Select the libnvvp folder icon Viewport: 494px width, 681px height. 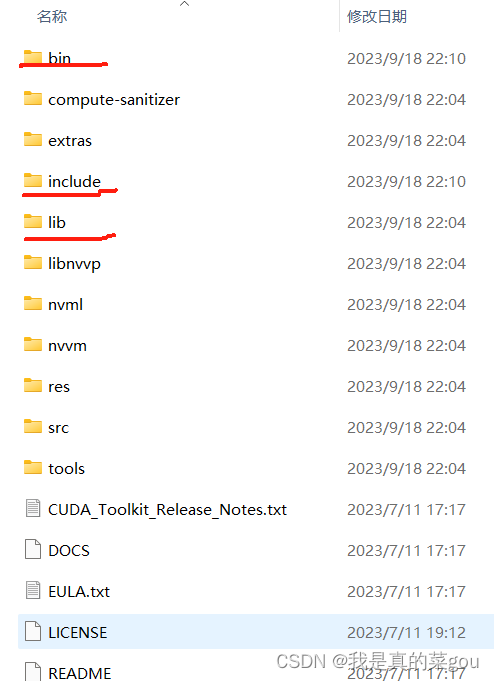pos(33,262)
